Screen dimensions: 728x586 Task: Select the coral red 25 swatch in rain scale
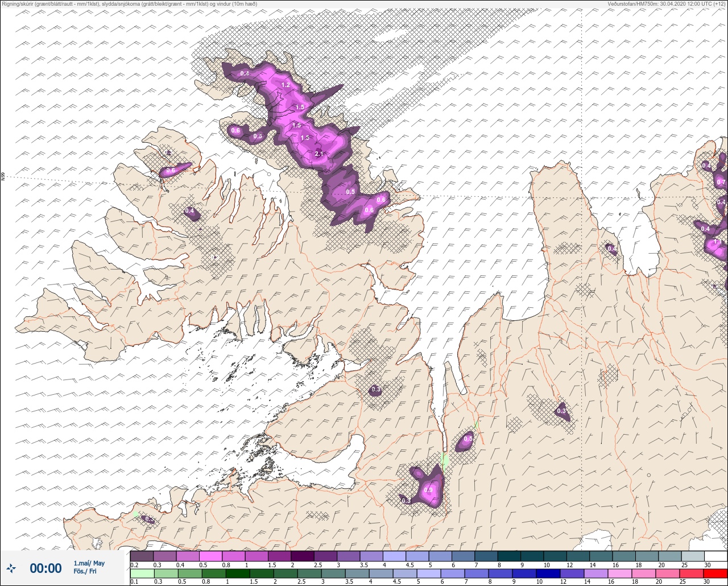[693, 573]
